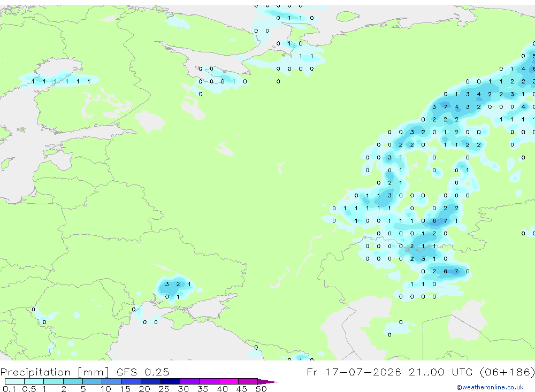Pick the 15–20 mm legend swatch
Image resolution: width=535 pixels, height=392 pixels.
coord(131,381)
